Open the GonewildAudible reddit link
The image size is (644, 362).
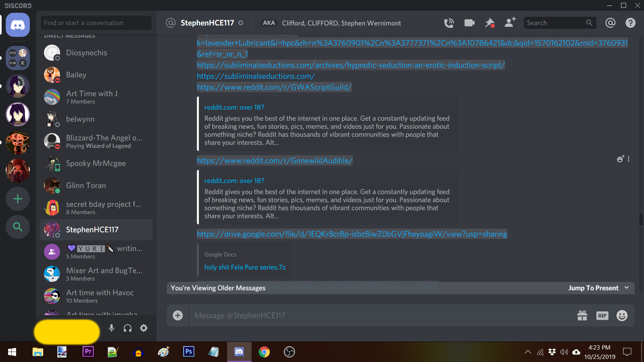click(275, 160)
